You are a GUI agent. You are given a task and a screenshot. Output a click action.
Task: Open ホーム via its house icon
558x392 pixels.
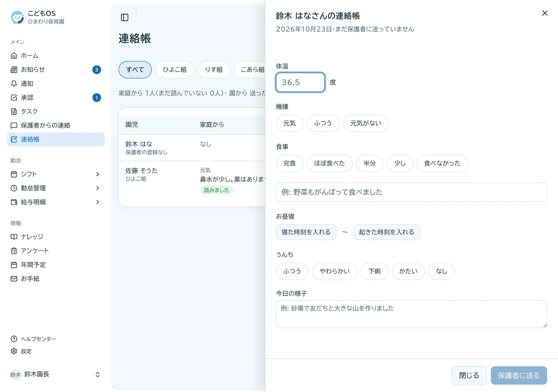pos(14,56)
